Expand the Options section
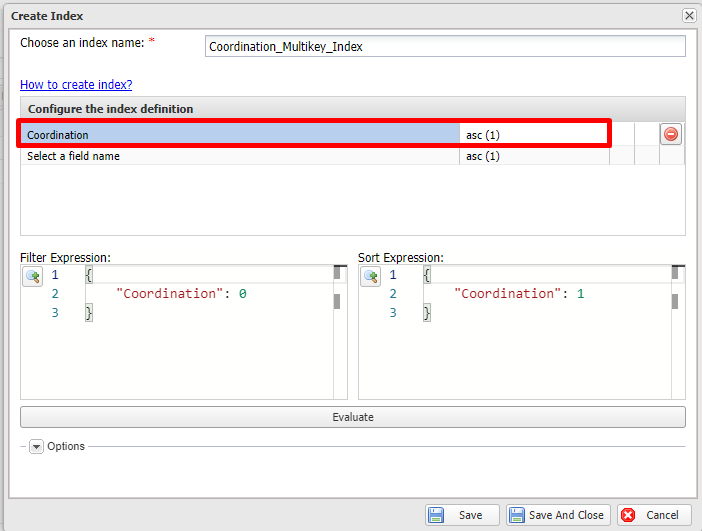 (37, 447)
